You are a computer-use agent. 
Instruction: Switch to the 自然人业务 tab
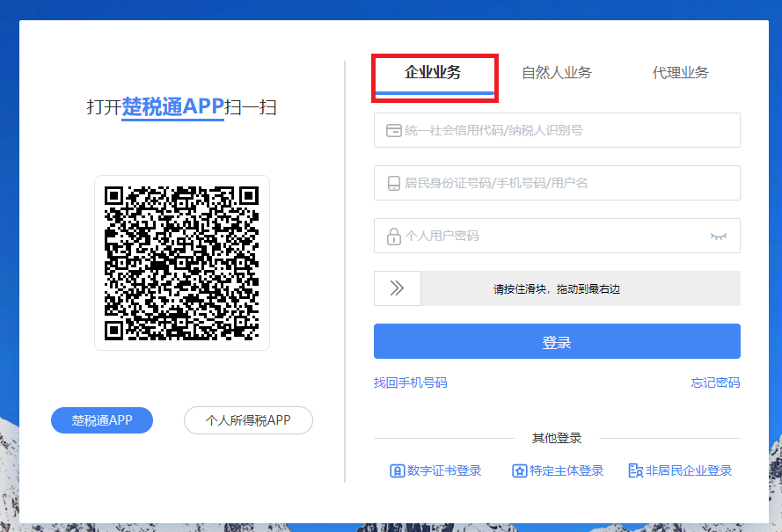(x=557, y=73)
